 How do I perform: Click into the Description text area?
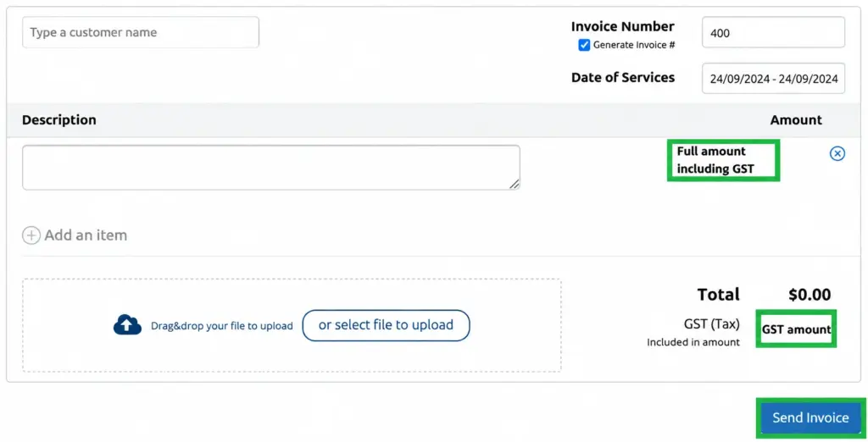tap(271, 168)
